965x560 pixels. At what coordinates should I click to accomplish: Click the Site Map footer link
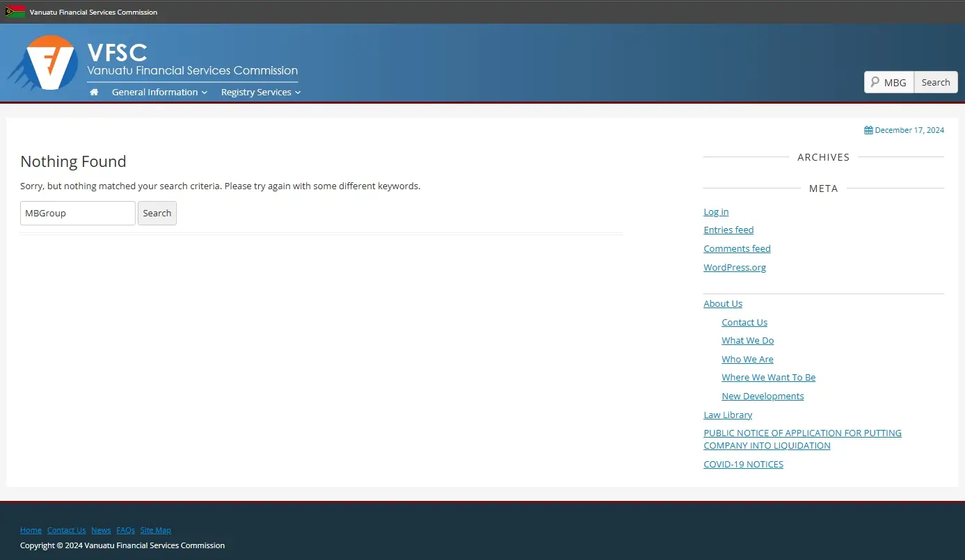tap(155, 530)
